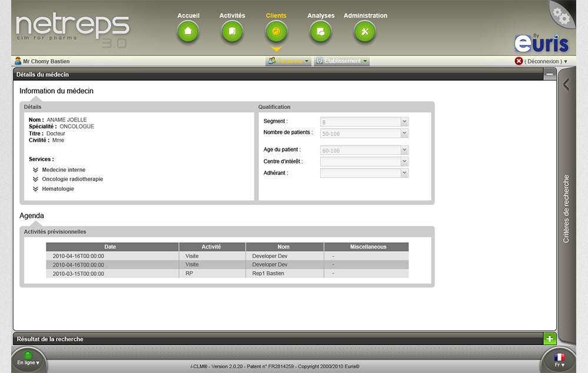Click the Administration menu label
Image resolution: width=588 pixels, height=373 pixels.
point(366,15)
